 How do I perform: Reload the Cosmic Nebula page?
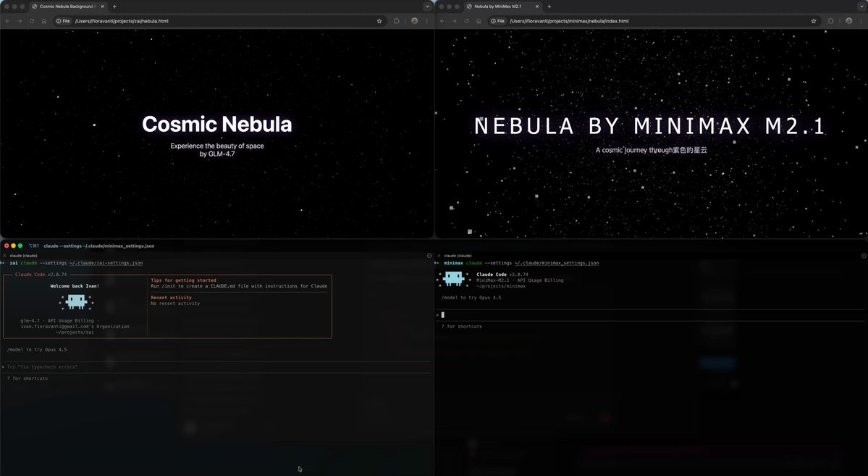(x=32, y=21)
